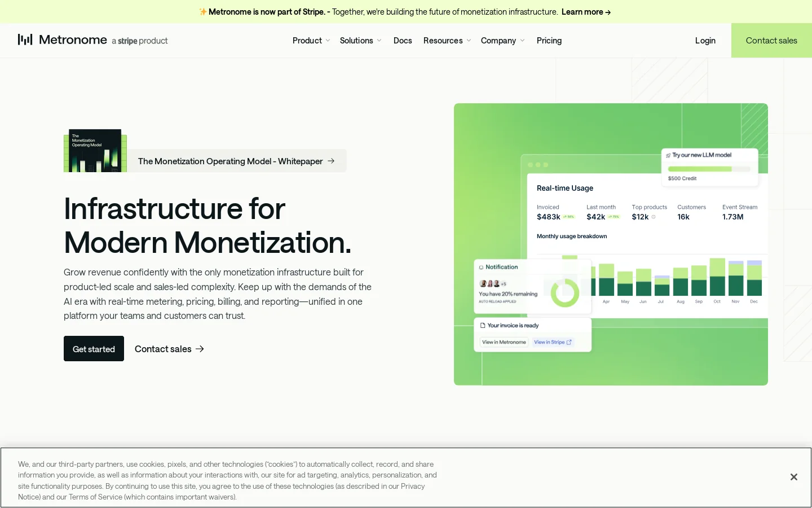Click 'Your invoice is ready' text
The height and width of the screenshot is (508, 812).
[513, 326]
